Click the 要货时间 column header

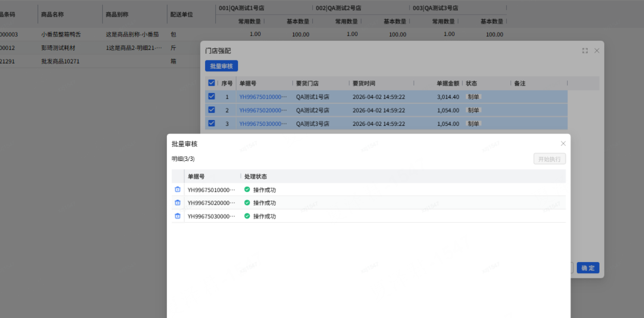click(x=364, y=84)
